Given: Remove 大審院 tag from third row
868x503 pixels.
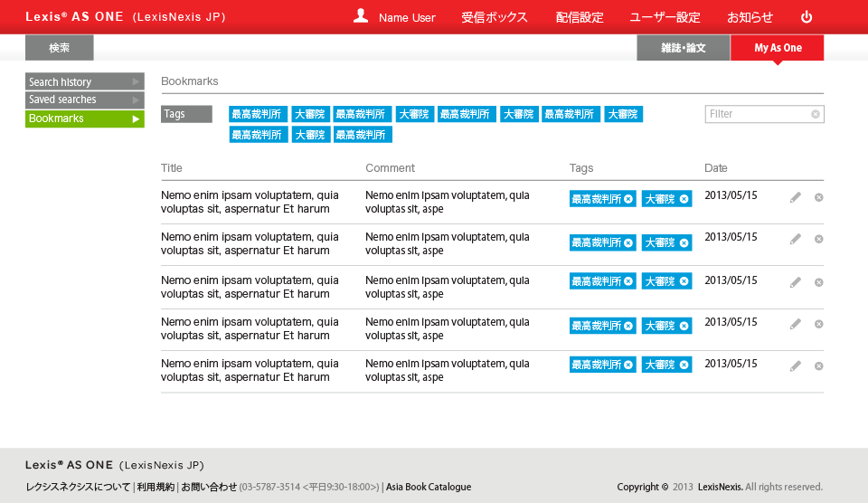Looking at the screenshot, I should coord(684,281).
